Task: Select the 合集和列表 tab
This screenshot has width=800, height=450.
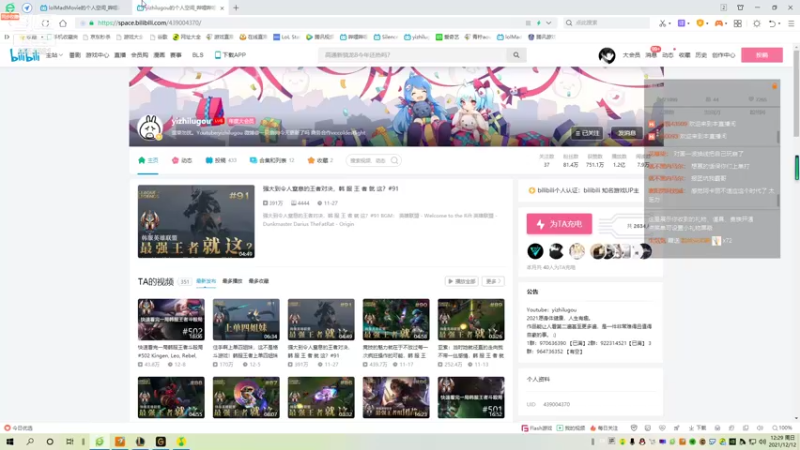Action: (272, 160)
